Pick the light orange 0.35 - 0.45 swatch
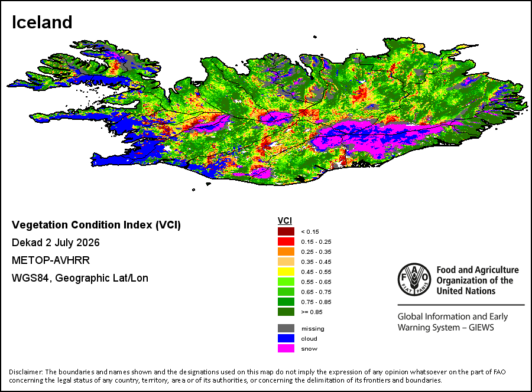This screenshot has width=532, height=392. click(x=286, y=262)
